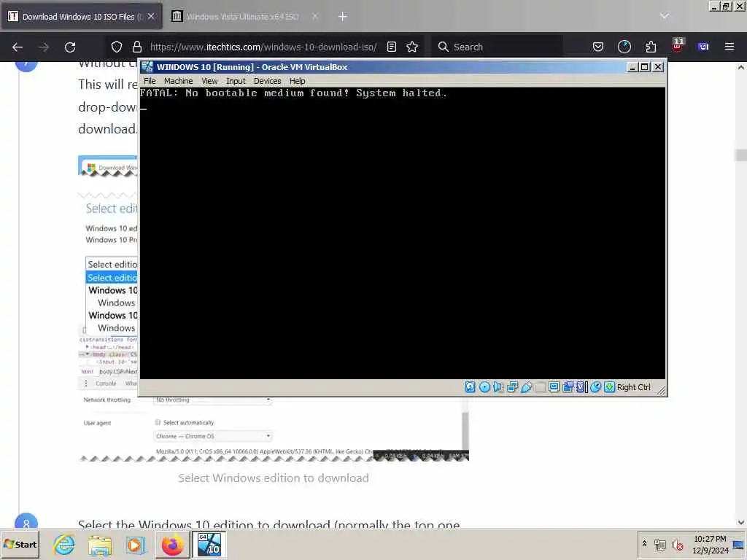This screenshot has width=747, height=560.
Task: Click the VirtualBox Windows 10 VM taskbar icon
Action: [209, 544]
